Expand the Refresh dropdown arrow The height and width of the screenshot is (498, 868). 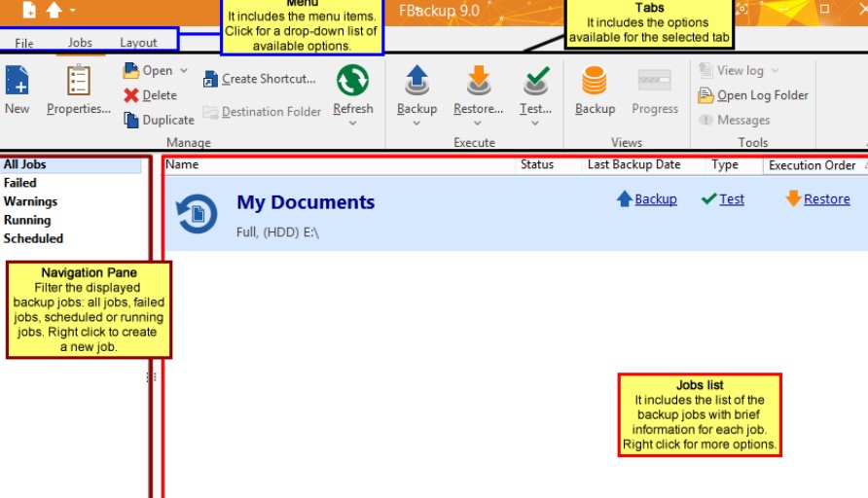pos(352,124)
